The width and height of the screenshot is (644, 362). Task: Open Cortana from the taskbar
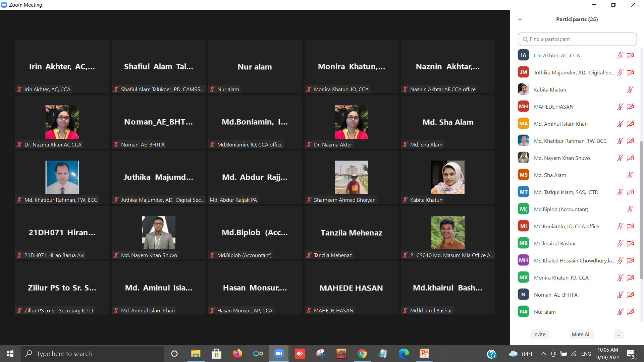(x=174, y=354)
